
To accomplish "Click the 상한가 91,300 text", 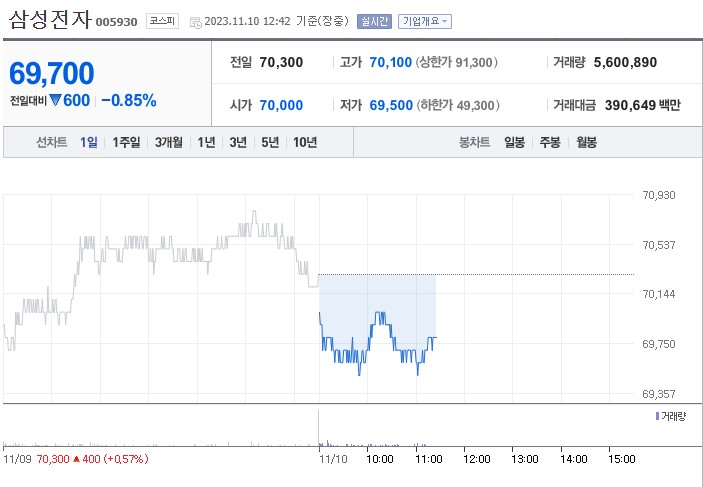I will point(457,62).
